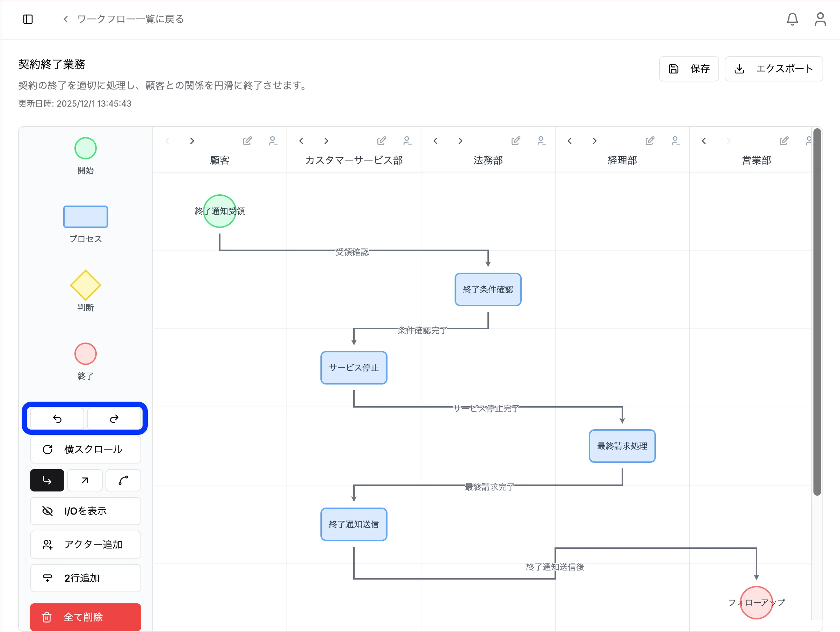Open the user profile icon
Screen dimensions: 840x632
[820, 19]
